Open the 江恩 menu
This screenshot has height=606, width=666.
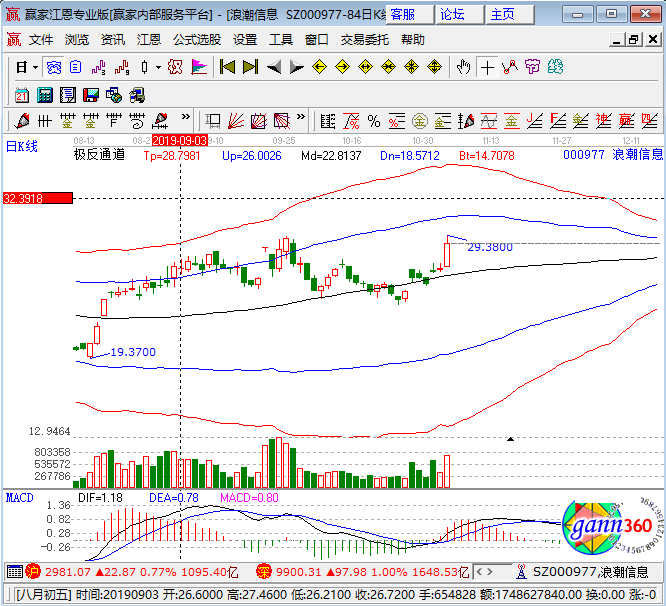[149, 40]
